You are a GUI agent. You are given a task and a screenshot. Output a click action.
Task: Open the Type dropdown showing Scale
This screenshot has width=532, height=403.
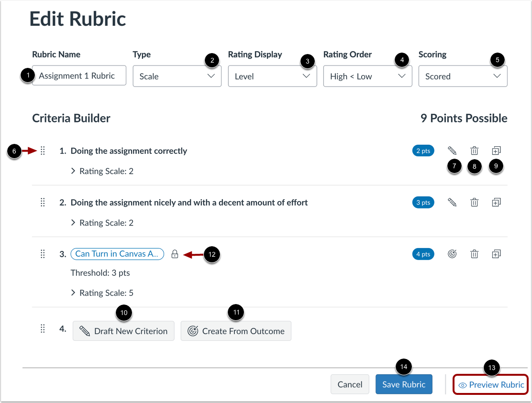click(x=177, y=76)
